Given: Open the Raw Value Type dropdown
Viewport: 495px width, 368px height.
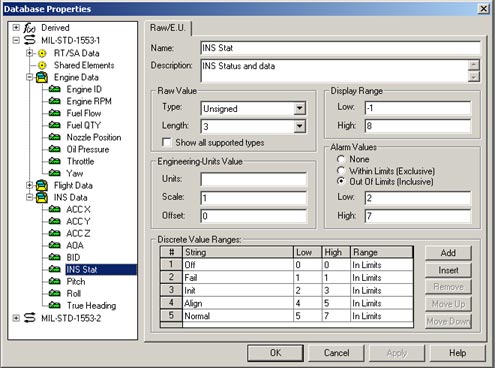Looking at the screenshot, I should [x=300, y=108].
